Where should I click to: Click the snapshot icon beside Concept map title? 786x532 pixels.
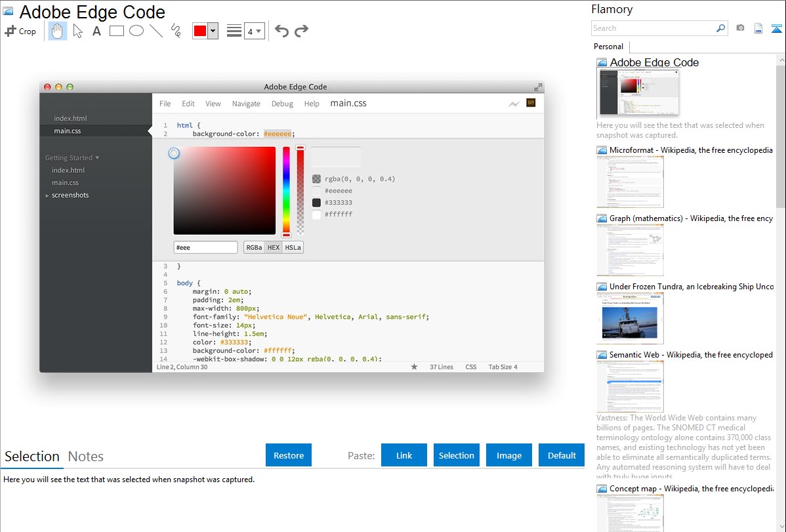pos(602,489)
